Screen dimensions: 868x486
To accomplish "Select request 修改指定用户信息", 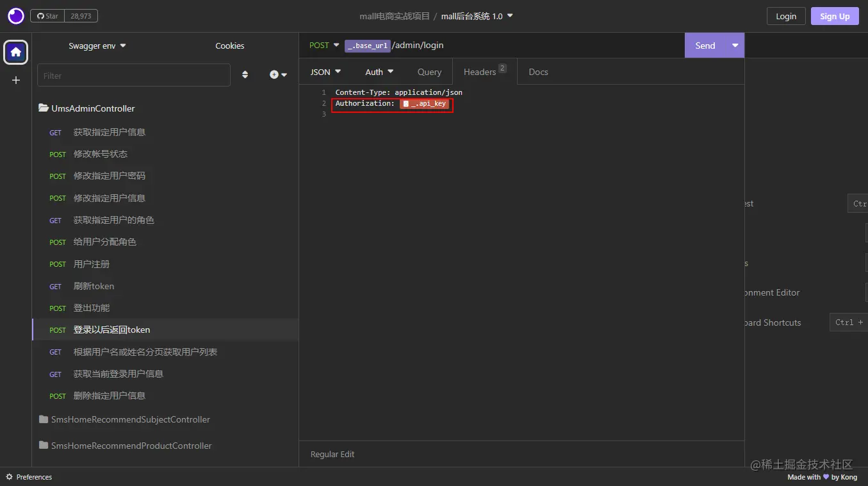I will click(x=165, y=198).
